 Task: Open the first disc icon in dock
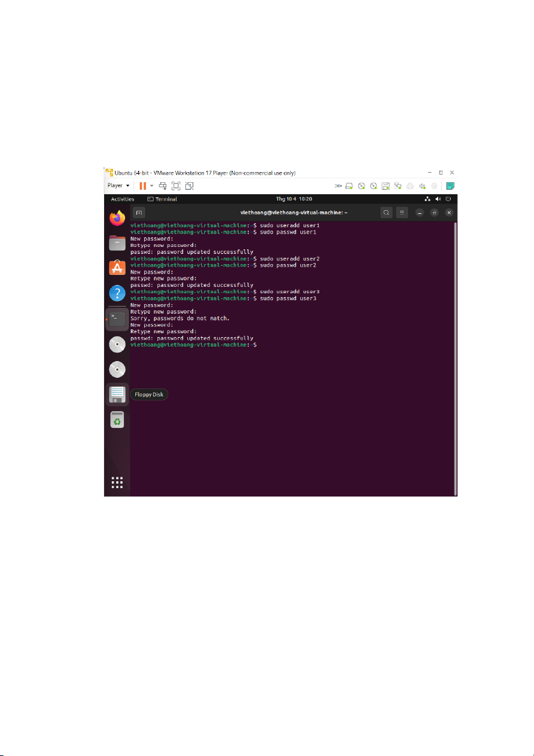tap(117, 345)
